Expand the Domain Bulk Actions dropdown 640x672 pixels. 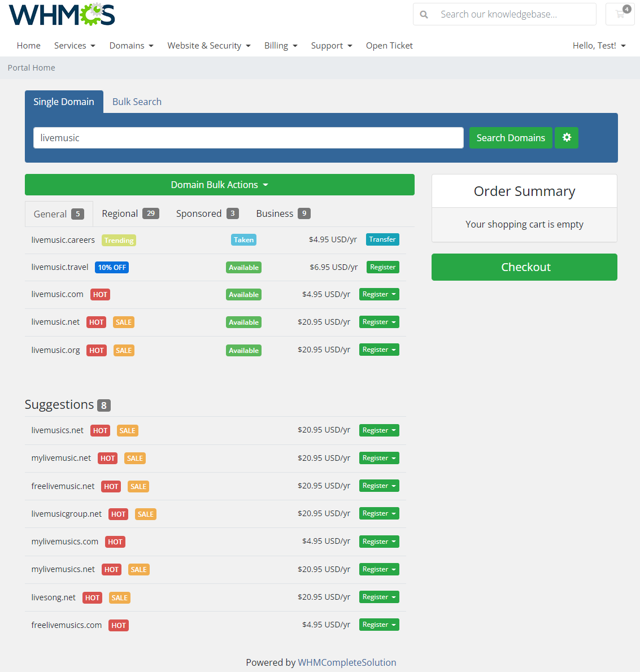tap(219, 184)
